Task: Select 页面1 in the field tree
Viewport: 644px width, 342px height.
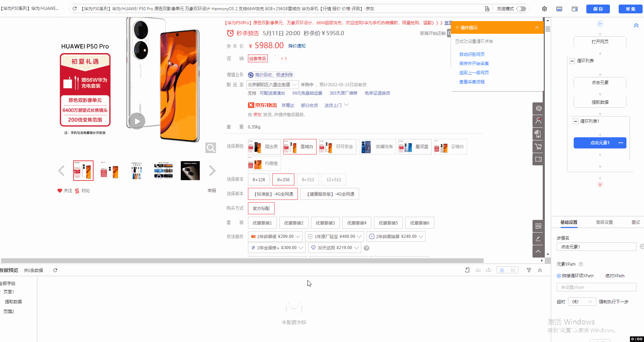Action: pos(9,292)
